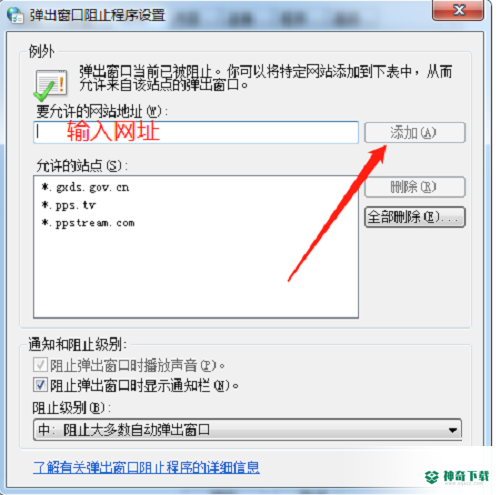Click the globe icon in title bar
The height and width of the screenshot is (495, 500).
coord(15,15)
